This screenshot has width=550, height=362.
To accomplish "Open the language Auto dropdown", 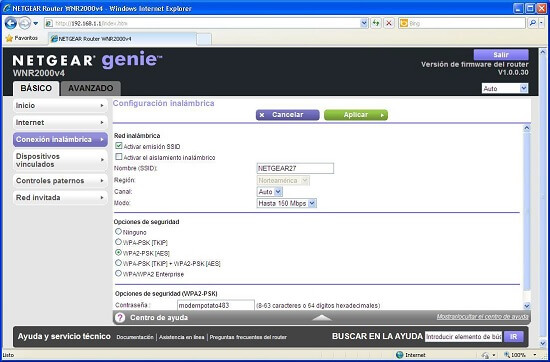I will [x=505, y=89].
